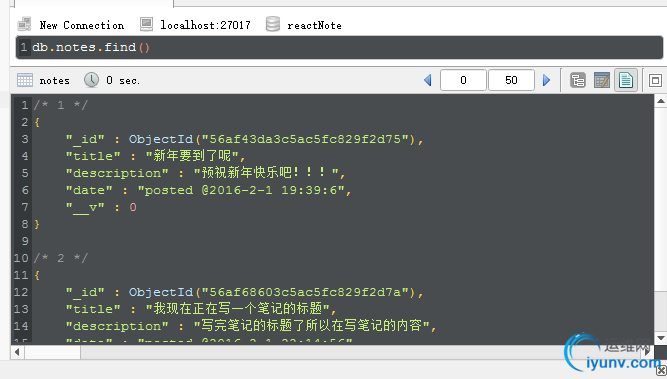Click the query time clock icon
Viewport: 667px width, 379px height.
pyautogui.click(x=91, y=80)
